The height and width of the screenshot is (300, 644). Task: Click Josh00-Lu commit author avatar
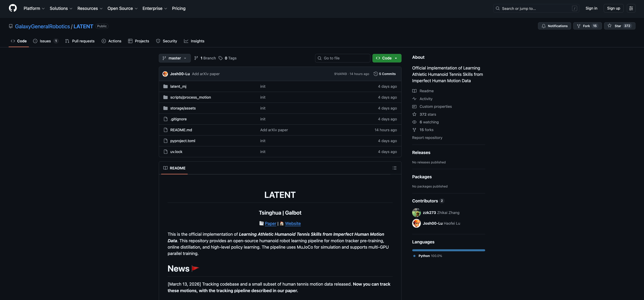pos(165,74)
